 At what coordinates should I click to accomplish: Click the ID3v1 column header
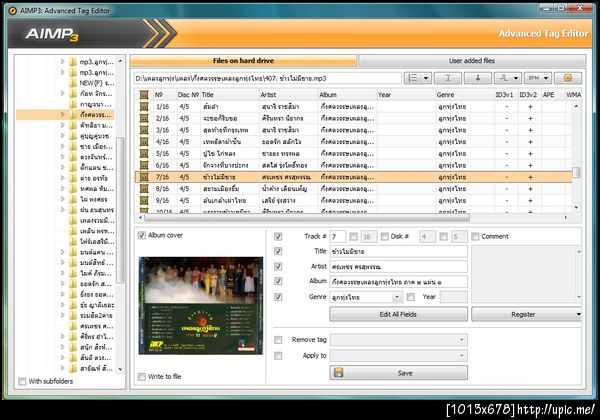pos(504,94)
